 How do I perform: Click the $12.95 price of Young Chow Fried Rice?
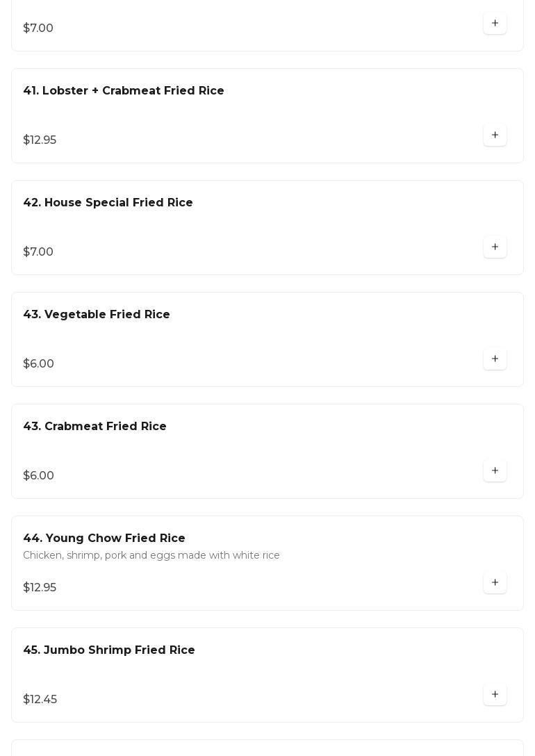40,588
